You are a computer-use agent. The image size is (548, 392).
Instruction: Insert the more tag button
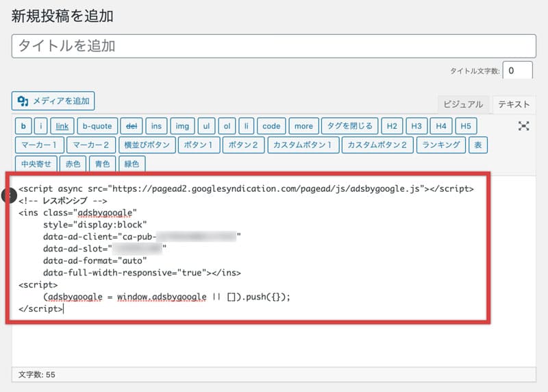tap(303, 126)
